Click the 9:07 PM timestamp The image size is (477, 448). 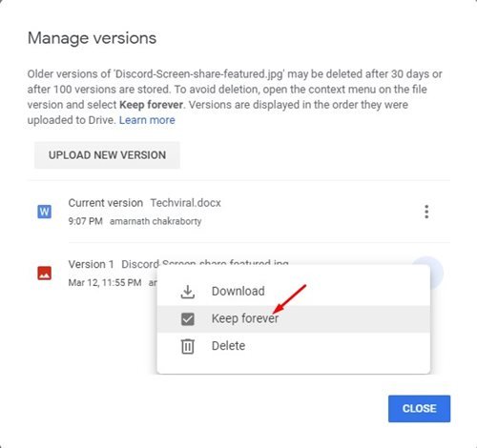[x=86, y=221]
